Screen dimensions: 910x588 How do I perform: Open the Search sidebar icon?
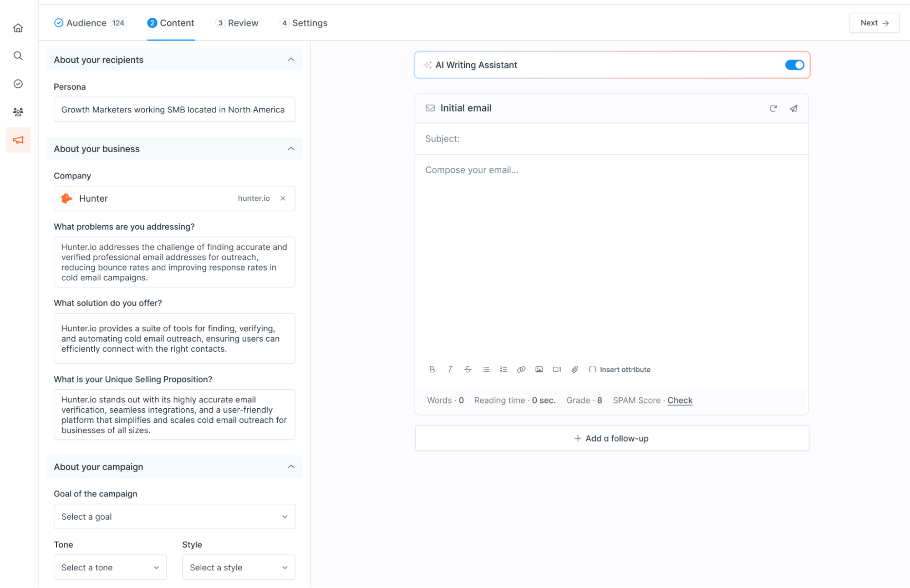click(x=18, y=56)
